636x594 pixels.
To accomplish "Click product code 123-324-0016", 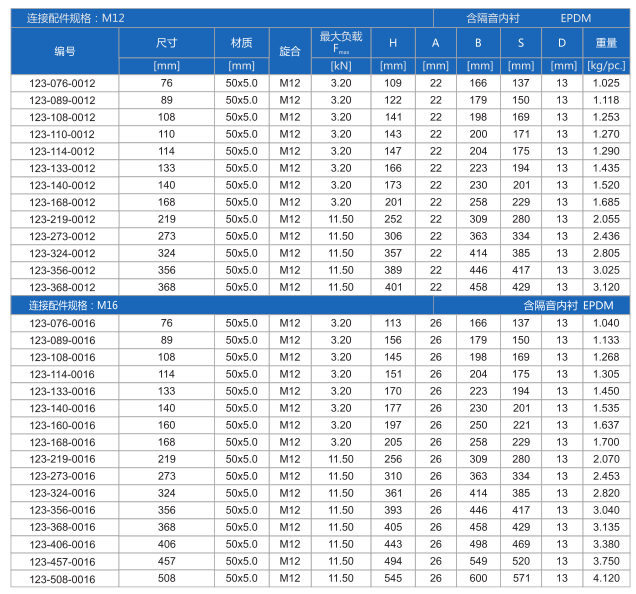I will point(62,493).
